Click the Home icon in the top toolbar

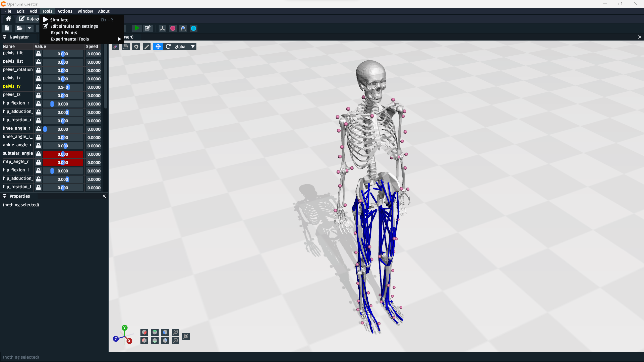[9, 19]
